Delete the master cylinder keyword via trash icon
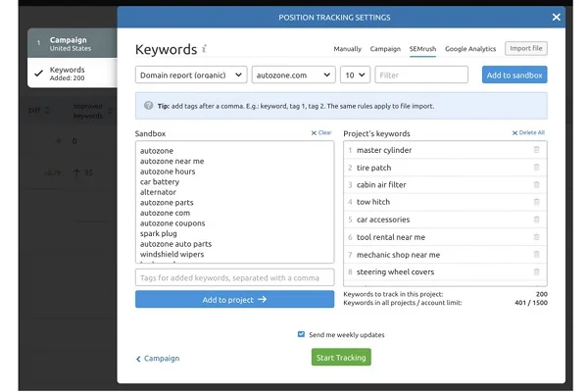588x392 pixels. click(536, 150)
